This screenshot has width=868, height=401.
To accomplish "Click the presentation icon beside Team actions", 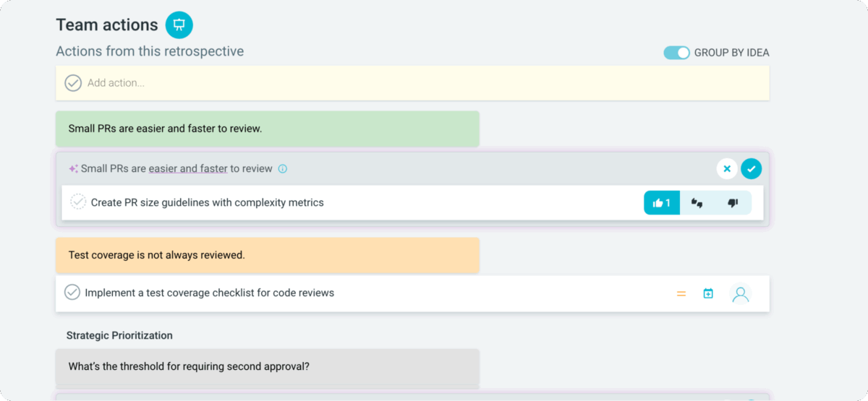I will 179,25.
